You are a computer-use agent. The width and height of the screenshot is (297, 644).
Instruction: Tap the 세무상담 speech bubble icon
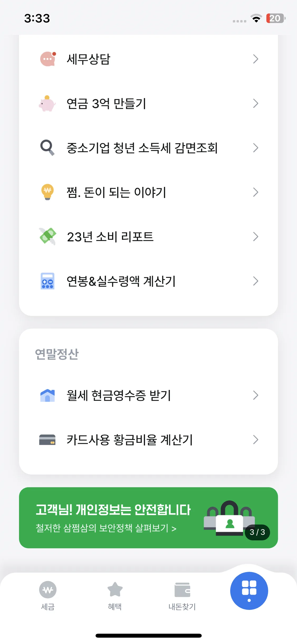pos(48,59)
